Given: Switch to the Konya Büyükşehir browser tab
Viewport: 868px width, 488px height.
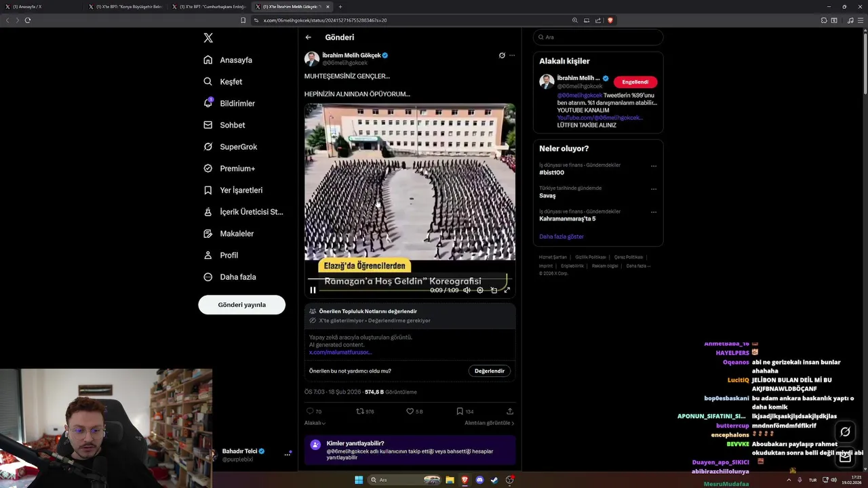Looking at the screenshot, I should click(x=125, y=7).
